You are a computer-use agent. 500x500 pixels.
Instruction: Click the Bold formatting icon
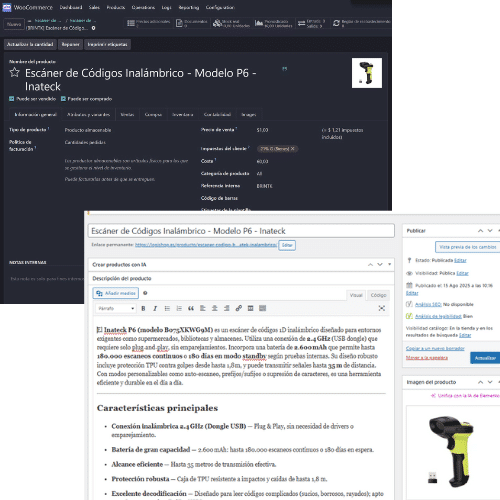coord(143,308)
